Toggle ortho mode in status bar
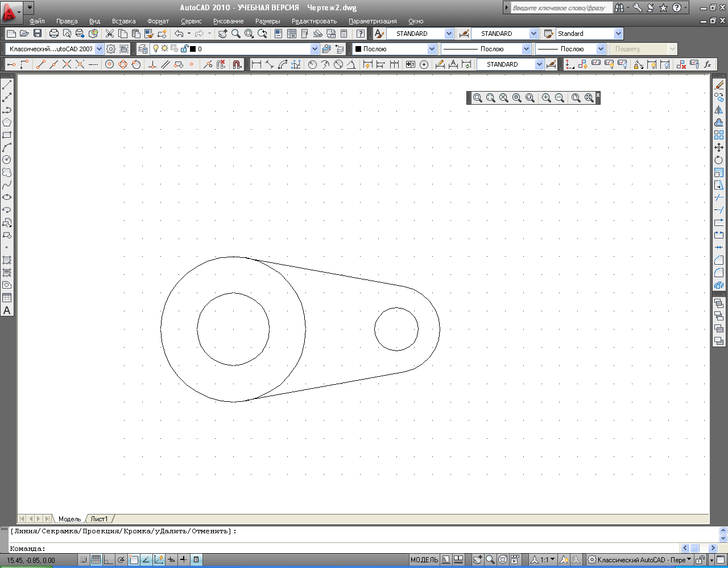 109,560
